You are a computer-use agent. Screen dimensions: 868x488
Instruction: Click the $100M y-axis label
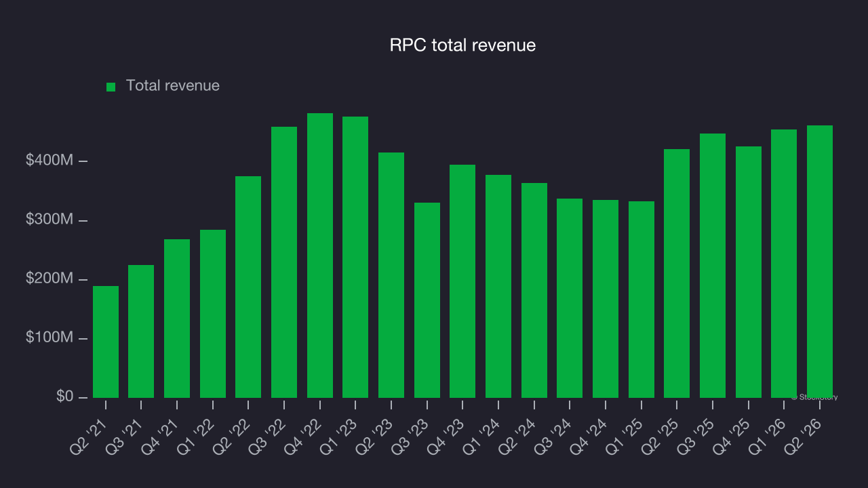click(x=50, y=338)
